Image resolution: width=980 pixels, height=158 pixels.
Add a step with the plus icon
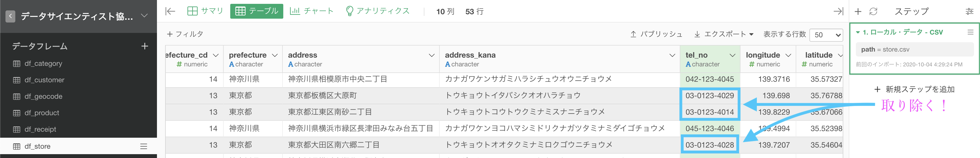[x=858, y=12]
